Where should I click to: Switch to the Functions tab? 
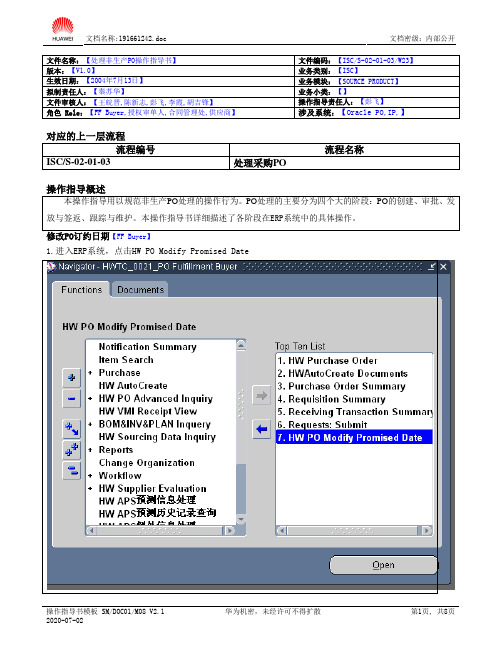pyautogui.click(x=81, y=290)
